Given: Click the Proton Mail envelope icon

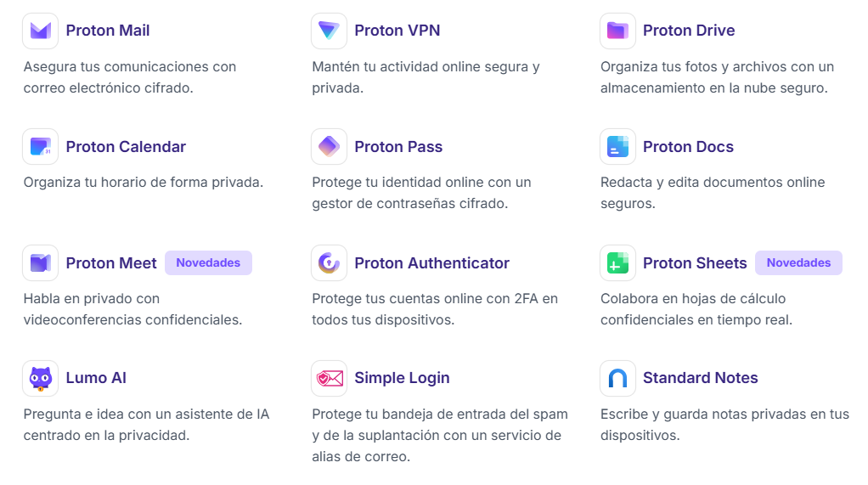Looking at the screenshot, I should [x=40, y=31].
